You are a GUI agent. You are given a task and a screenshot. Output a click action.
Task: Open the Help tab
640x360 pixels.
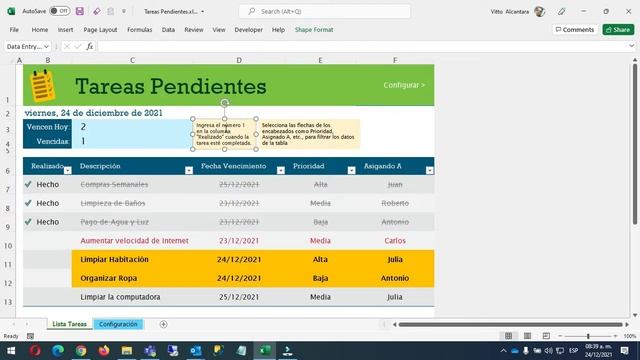(x=278, y=30)
